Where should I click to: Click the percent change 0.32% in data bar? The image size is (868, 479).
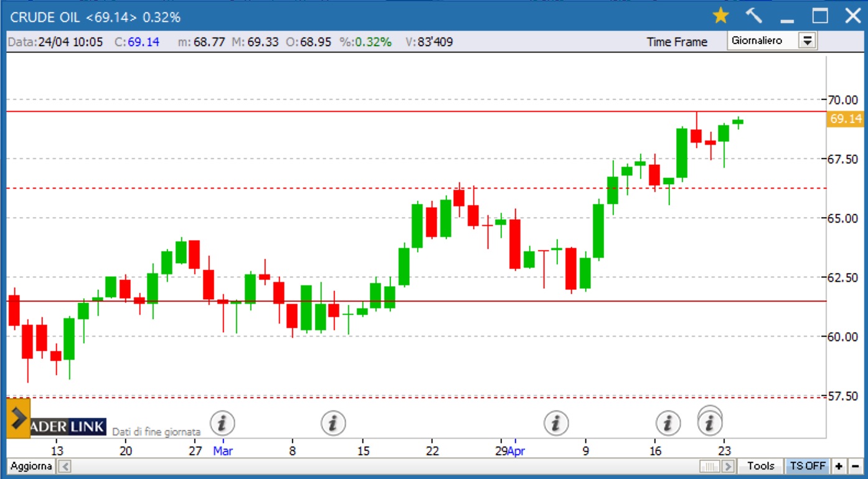coord(366,42)
